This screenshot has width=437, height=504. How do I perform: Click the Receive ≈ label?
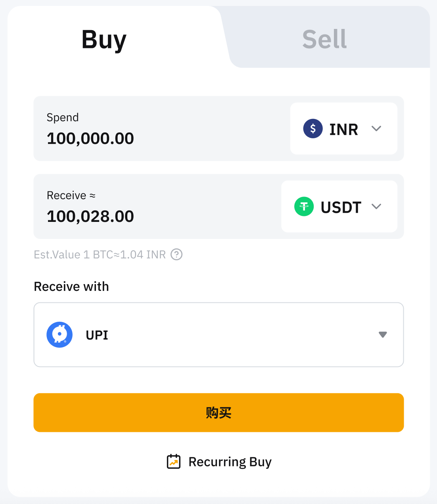tap(71, 195)
